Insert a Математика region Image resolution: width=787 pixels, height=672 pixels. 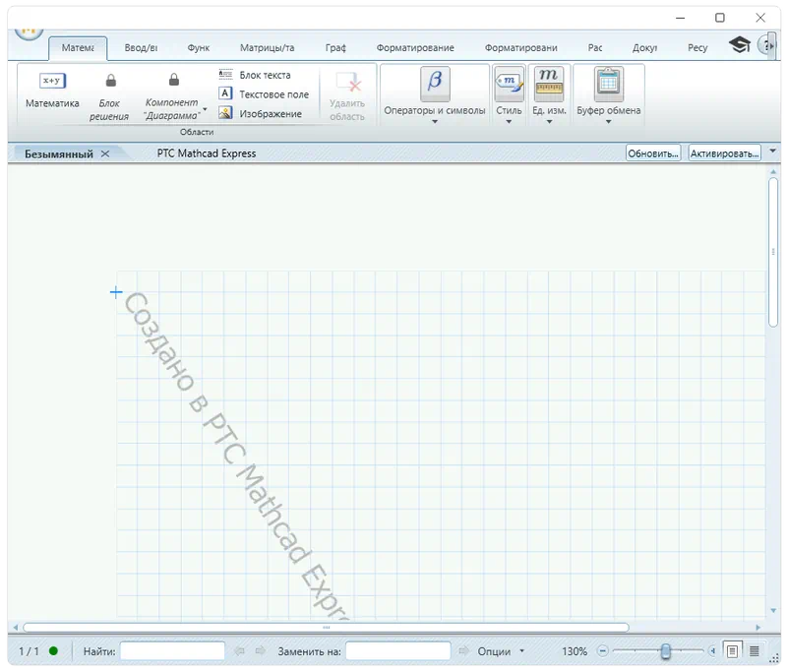52,90
